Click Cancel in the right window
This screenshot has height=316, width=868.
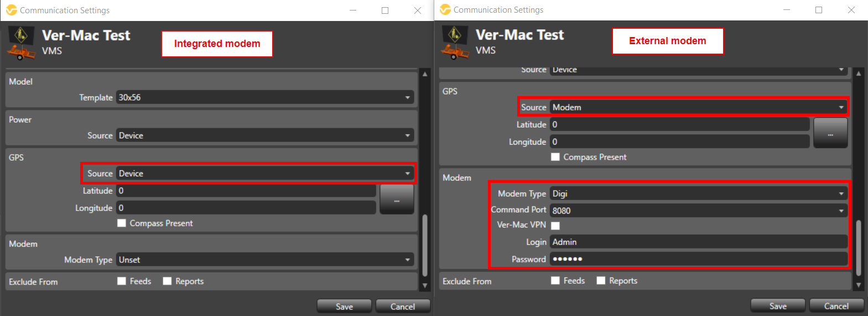(836, 306)
